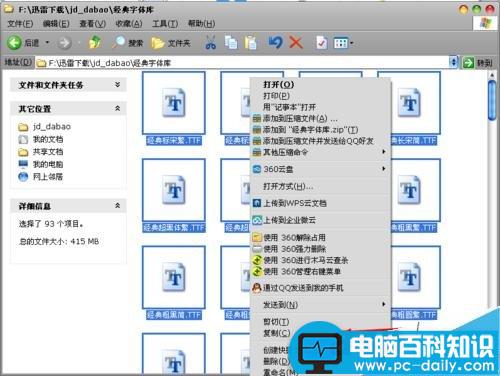Undo with the blue curved arrow
Viewport: 500px width, 376px height.
pyautogui.click(x=275, y=42)
